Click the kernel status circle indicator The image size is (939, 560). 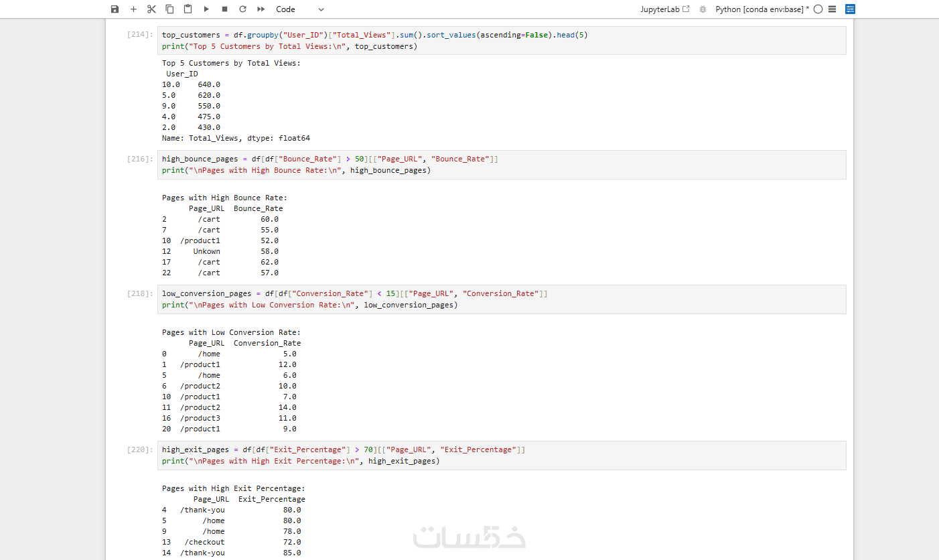click(818, 9)
